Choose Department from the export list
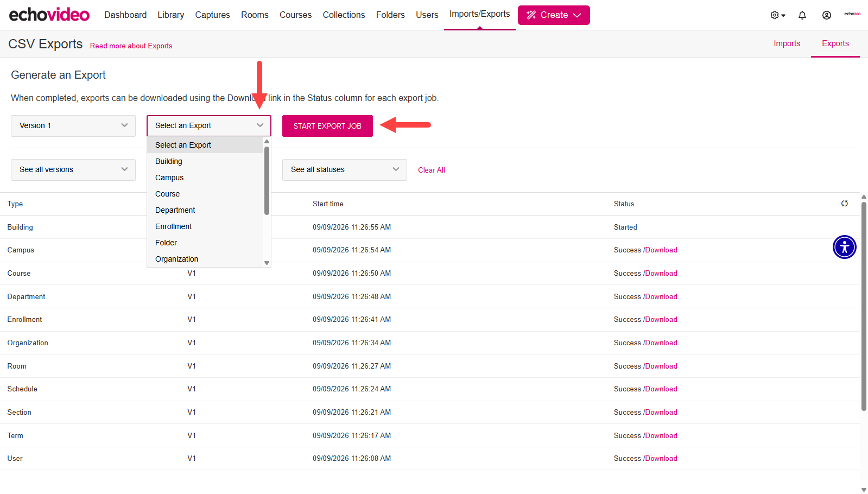The width and height of the screenshot is (868, 494). [205, 210]
